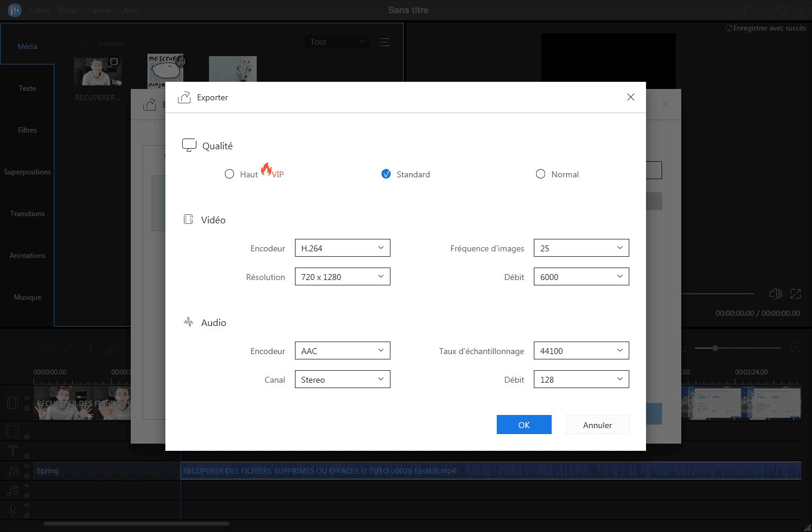Select the flower image thumbnail in media
The width and height of the screenshot is (812, 532).
[x=233, y=70]
